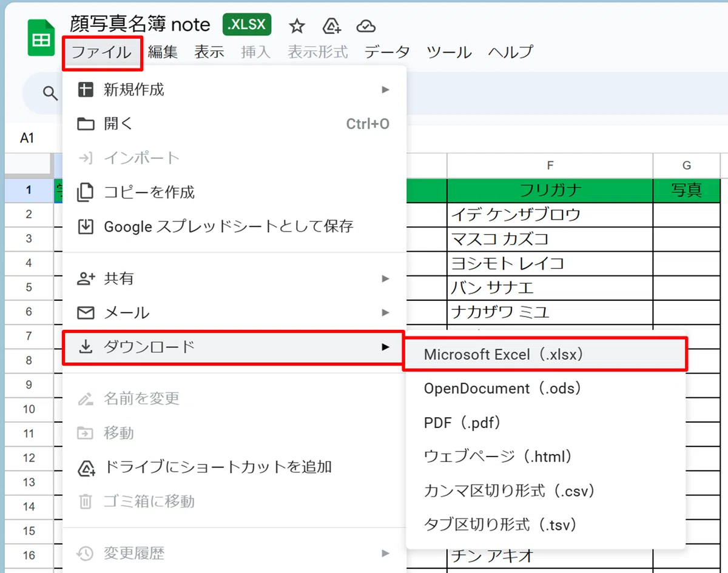Click cell バン サナエ
This screenshot has width=728, height=573.
(x=550, y=287)
